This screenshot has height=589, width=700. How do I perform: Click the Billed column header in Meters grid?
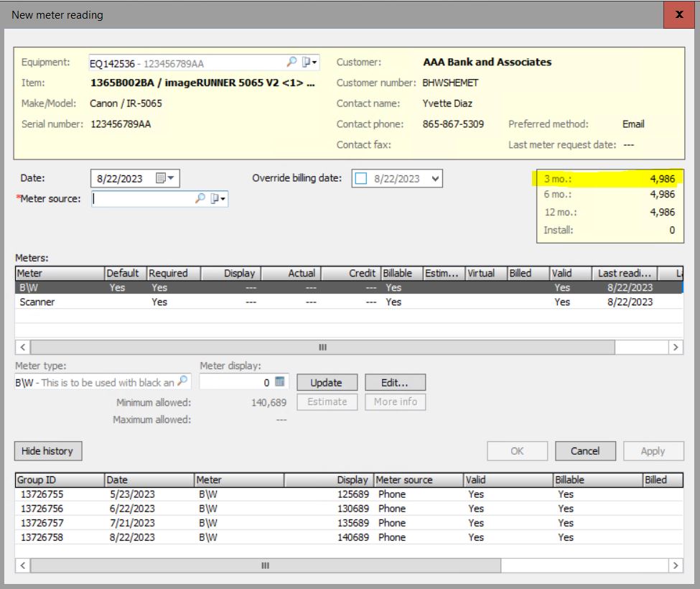pyautogui.click(x=528, y=273)
